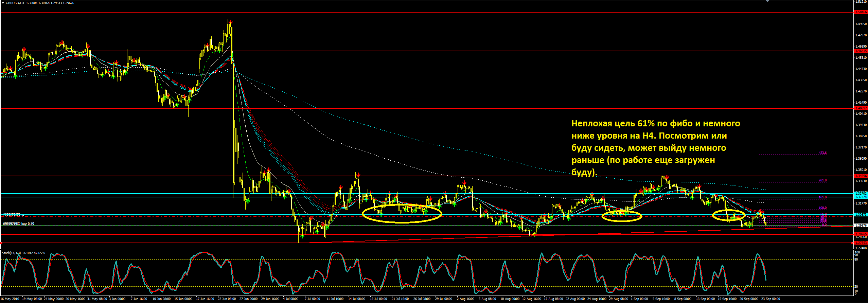The height and width of the screenshot is (303, 868).
Task: Click the current price label 1.29676
Action: (861, 226)
